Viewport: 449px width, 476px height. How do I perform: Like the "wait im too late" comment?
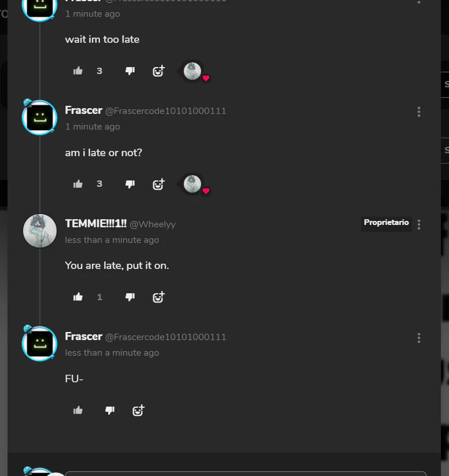[x=78, y=71]
